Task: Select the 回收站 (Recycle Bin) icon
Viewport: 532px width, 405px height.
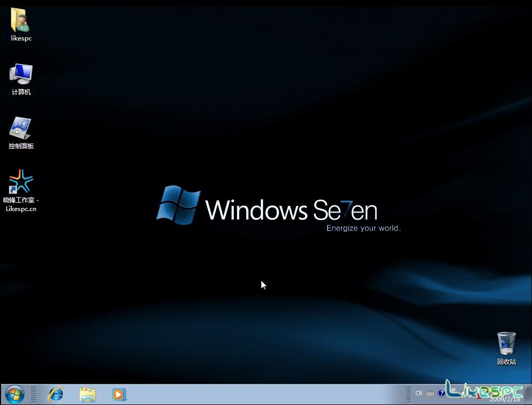Action: [x=506, y=343]
